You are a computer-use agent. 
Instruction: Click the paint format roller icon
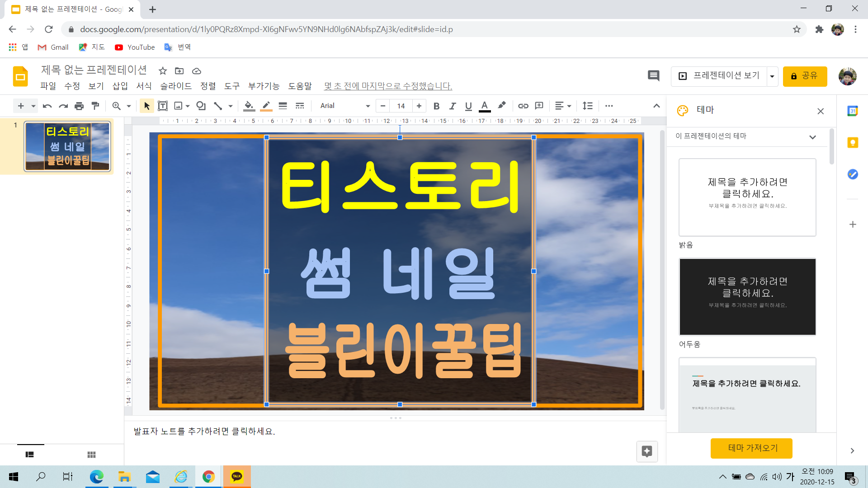coord(95,106)
